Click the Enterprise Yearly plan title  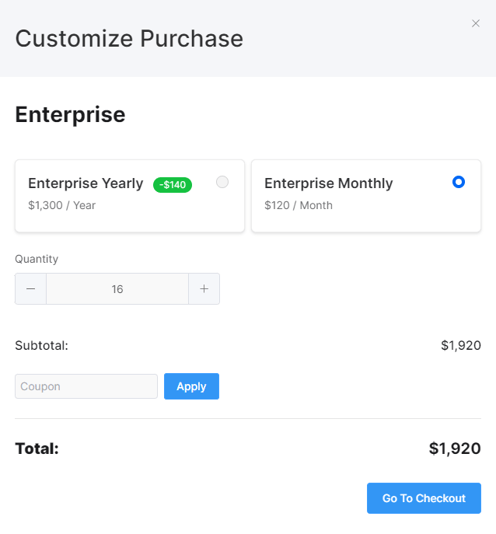(86, 183)
